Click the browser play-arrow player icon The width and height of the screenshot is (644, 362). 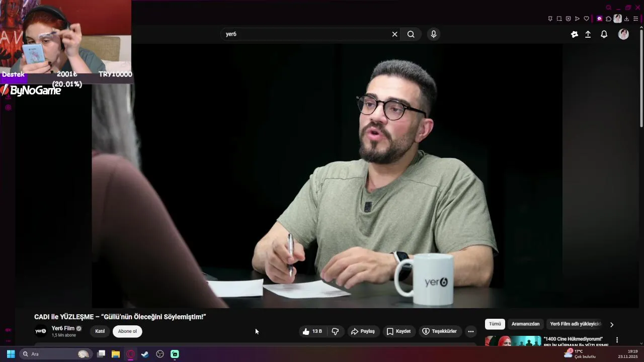(577, 19)
